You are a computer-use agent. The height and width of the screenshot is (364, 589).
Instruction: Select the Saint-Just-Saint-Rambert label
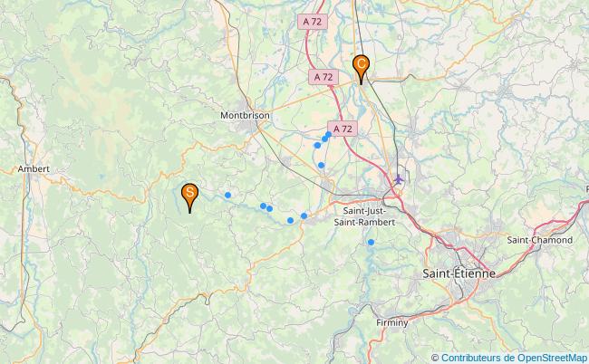365,216
